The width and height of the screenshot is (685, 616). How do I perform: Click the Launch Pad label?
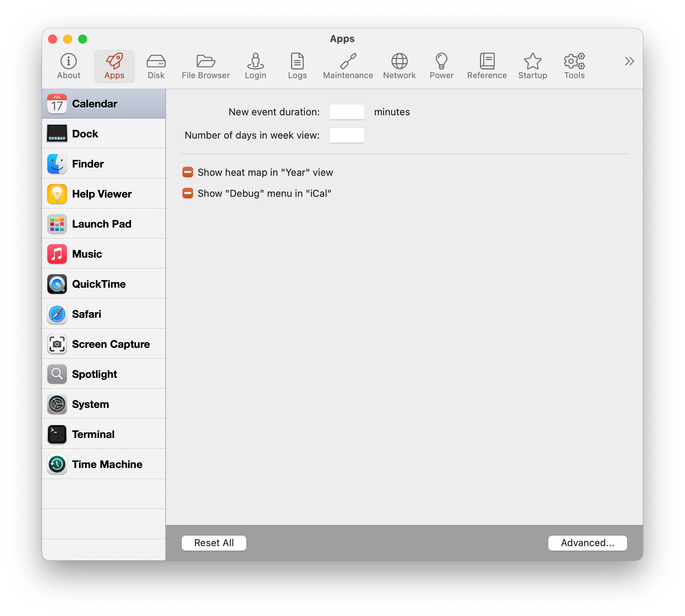point(102,224)
